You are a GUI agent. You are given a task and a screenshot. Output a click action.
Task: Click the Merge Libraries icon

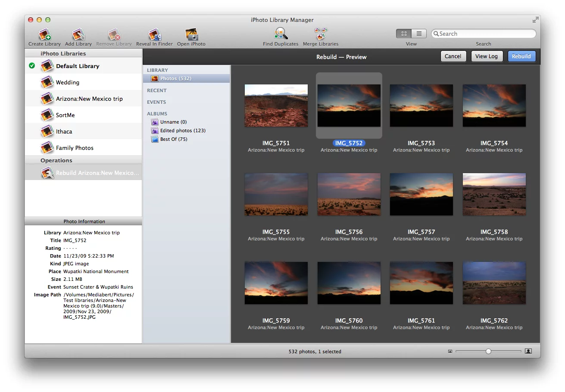321,33
